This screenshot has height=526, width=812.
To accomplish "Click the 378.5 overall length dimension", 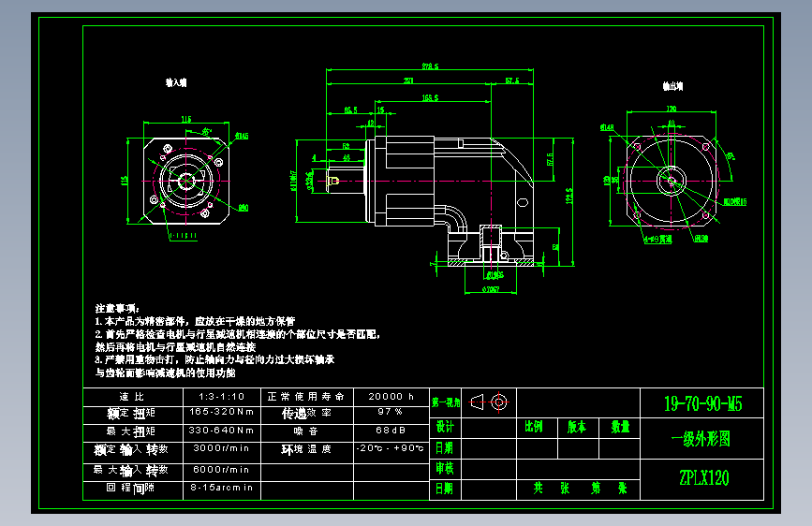I will pos(430,66).
